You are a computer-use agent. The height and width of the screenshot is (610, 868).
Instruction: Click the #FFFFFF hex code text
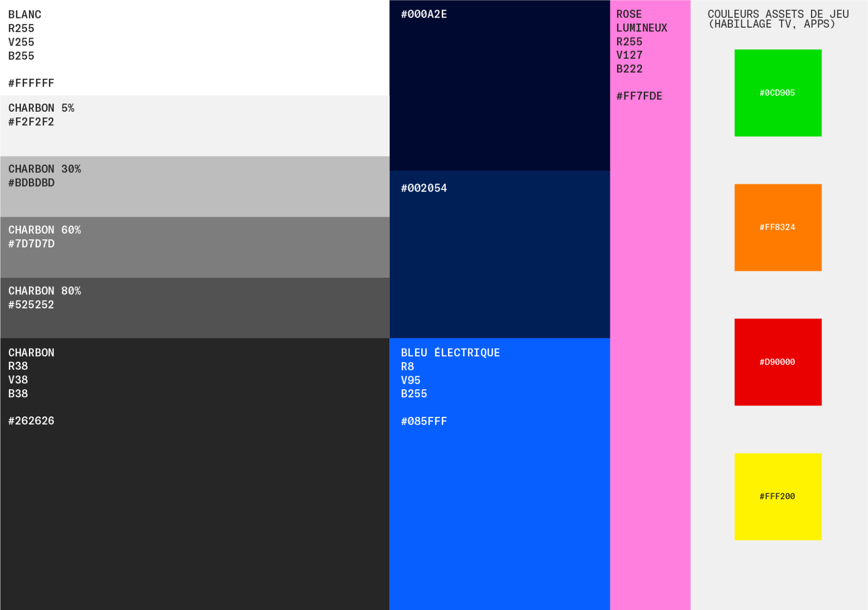coord(31,83)
